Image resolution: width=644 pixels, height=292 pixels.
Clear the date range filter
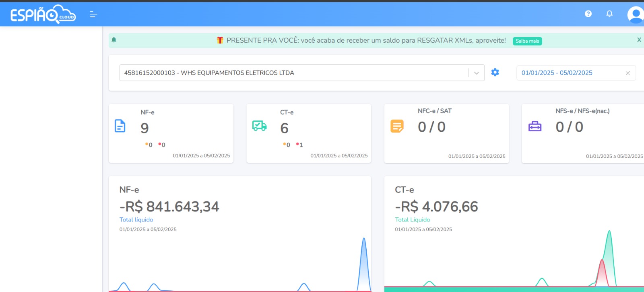point(627,73)
